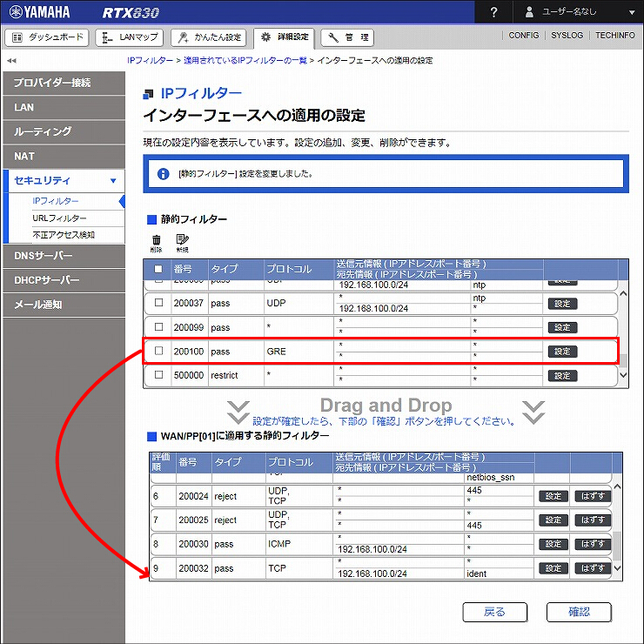This screenshot has width=644, height=644.
Task: Click the help question mark icon
Action: (x=493, y=12)
